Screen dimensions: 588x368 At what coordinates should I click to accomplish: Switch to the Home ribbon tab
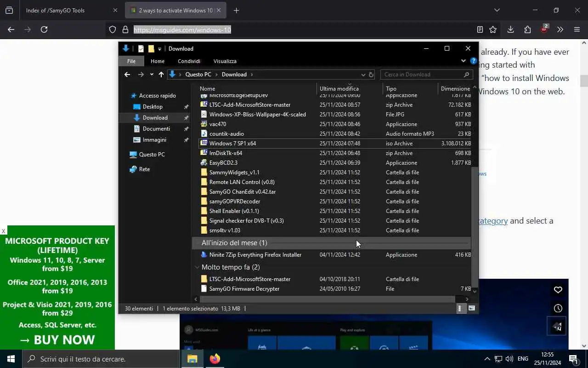point(158,61)
